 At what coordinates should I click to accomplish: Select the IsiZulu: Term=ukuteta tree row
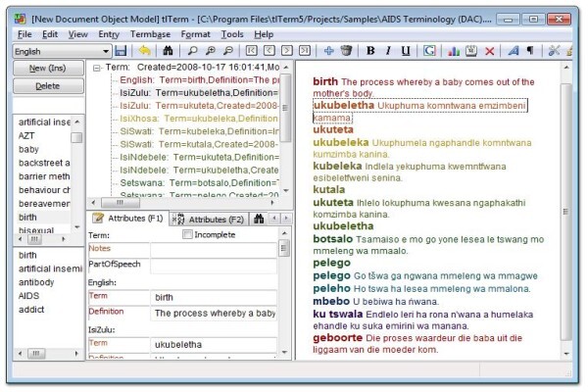pyautogui.click(x=198, y=106)
